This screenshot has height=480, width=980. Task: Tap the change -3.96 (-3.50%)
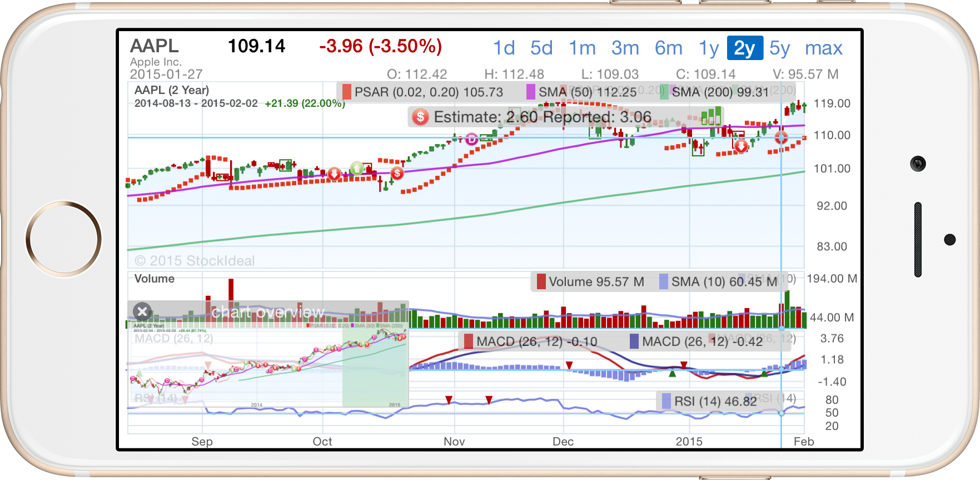381,46
